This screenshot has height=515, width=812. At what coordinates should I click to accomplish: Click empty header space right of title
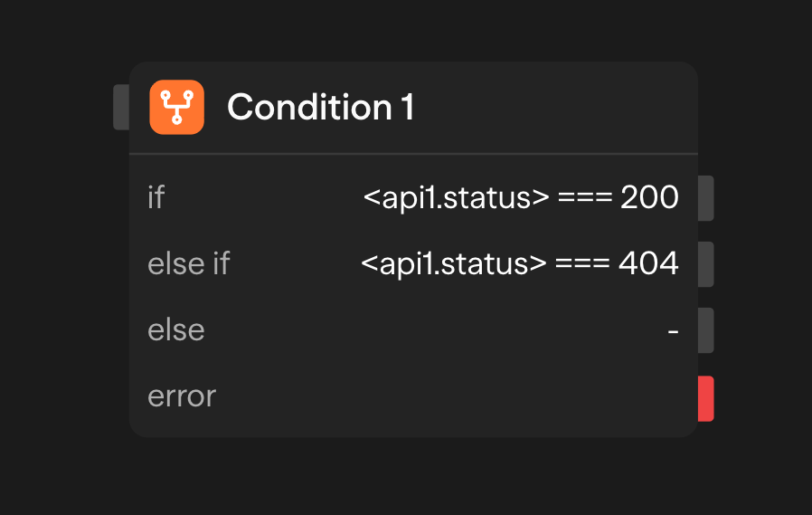[561, 108]
